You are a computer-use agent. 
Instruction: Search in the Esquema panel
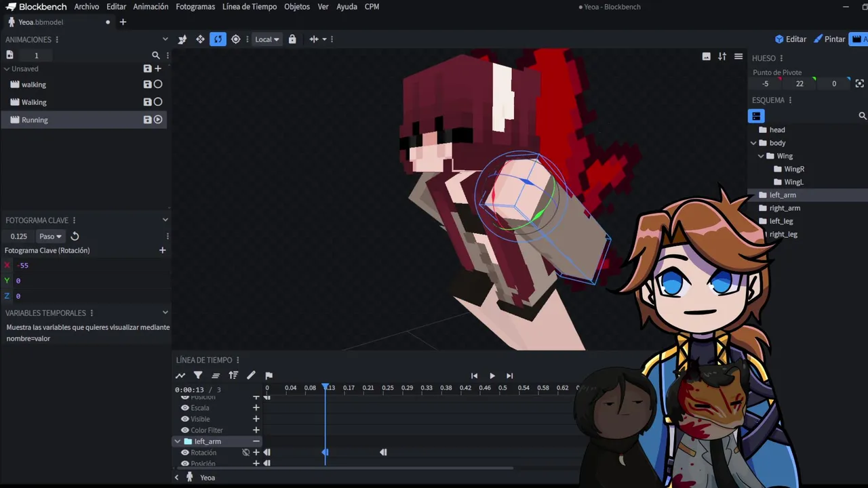[x=863, y=116]
